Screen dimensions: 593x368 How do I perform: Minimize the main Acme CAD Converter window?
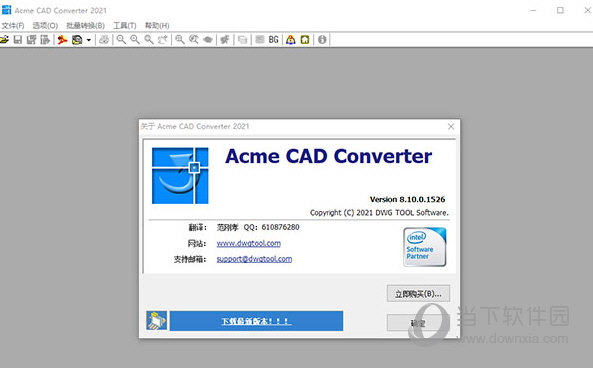pyautogui.click(x=533, y=10)
